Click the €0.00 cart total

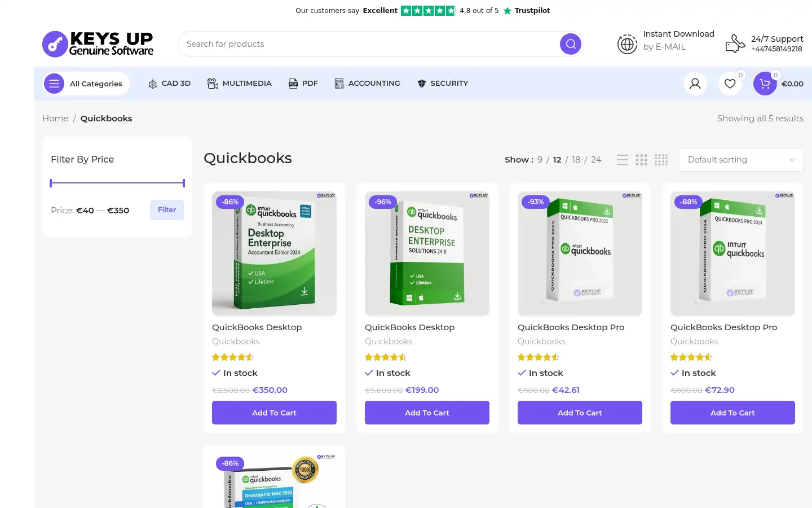click(792, 84)
